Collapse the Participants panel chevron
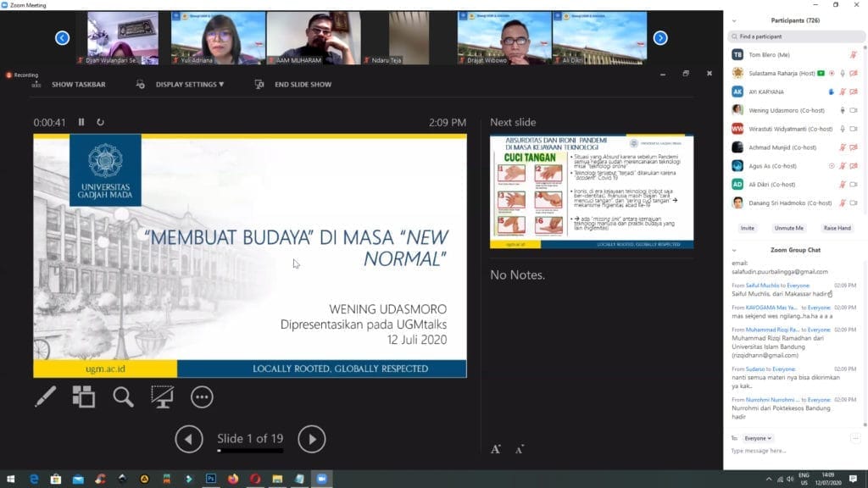This screenshot has width=868, height=488. click(x=734, y=21)
